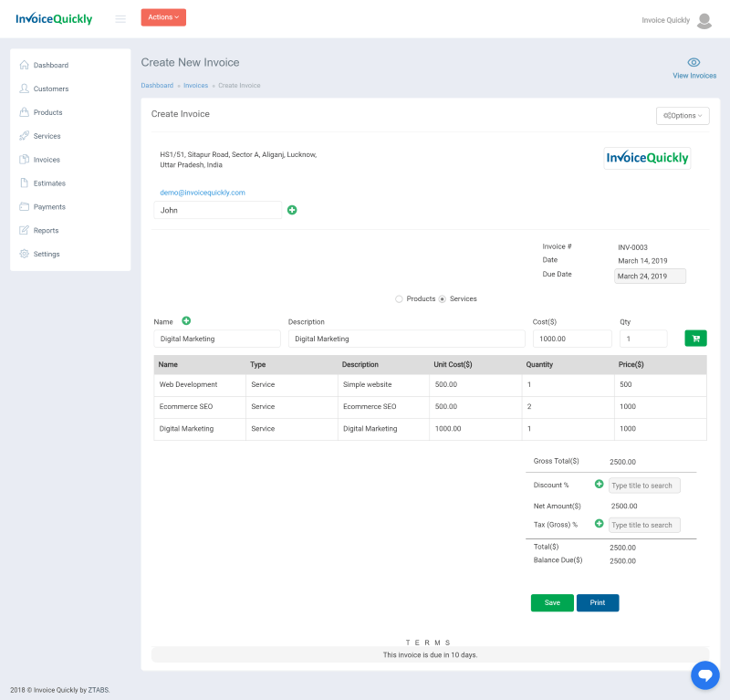This screenshot has height=700, width=730.
Task: Select the Services radio button
Action: click(x=443, y=299)
